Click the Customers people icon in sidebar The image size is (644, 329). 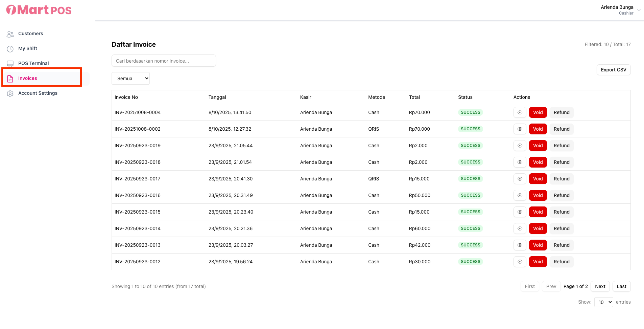tap(10, 34)
